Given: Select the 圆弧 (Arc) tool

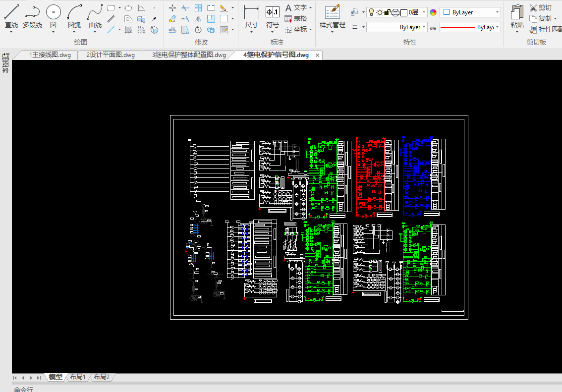Looking at the screenshot, I should pyautogui.click(x=74, y=16).
